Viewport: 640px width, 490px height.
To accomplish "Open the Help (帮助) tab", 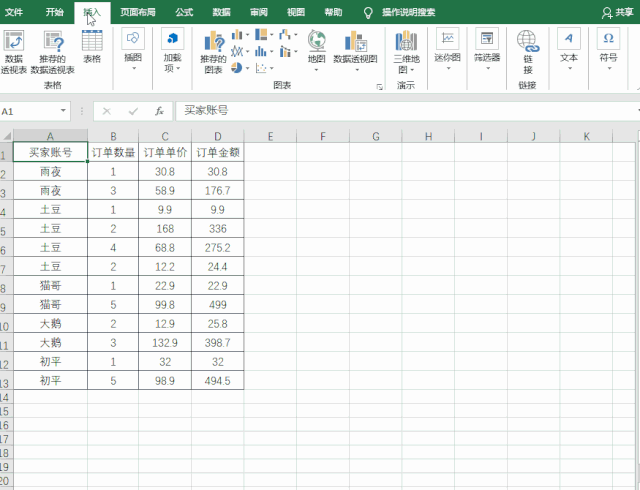I will 333,12.
